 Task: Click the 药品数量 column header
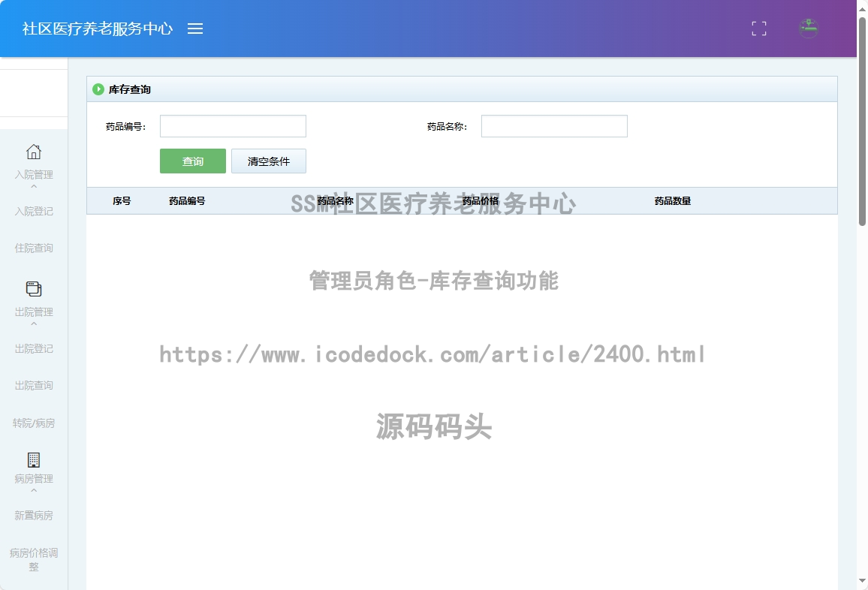[x=673, y=201]
